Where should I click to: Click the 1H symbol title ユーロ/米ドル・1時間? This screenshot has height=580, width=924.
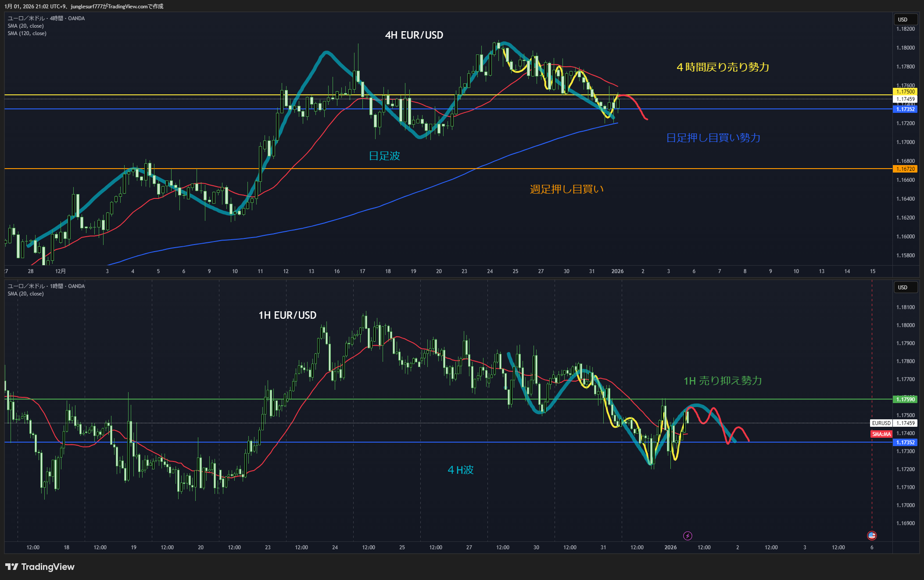tap(46, 286)
